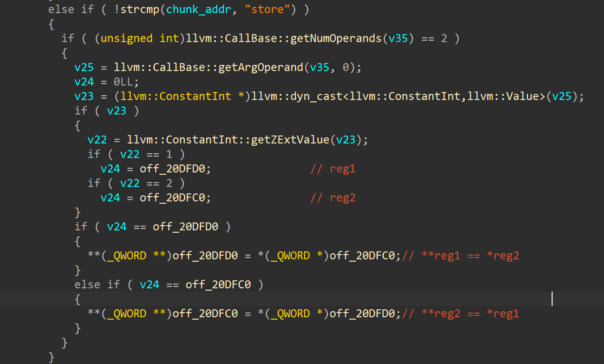
Task: Click off_20DFD0 in 'if ( v24 == off_20DFD0 )'
Action: coord(186,227)
